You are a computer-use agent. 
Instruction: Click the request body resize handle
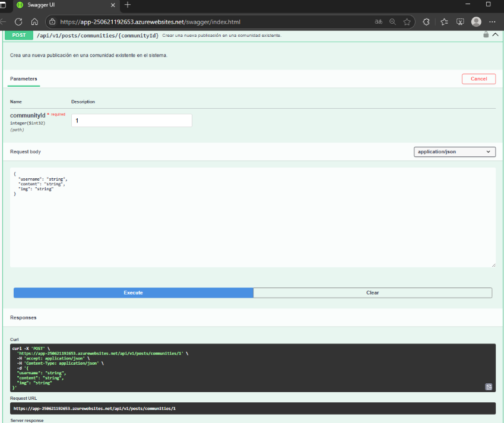click(493, 265)
